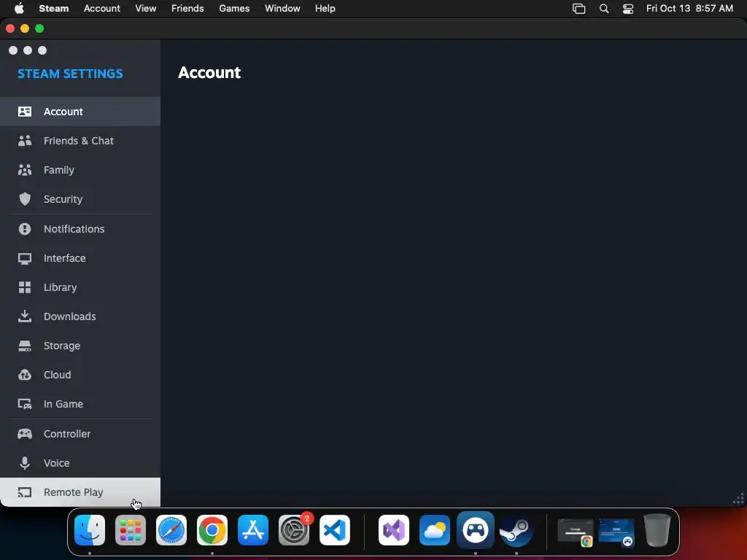The width and height of the screenshot is (747, 560).
Task: Open the Friends menu
Action: [187, 9]
